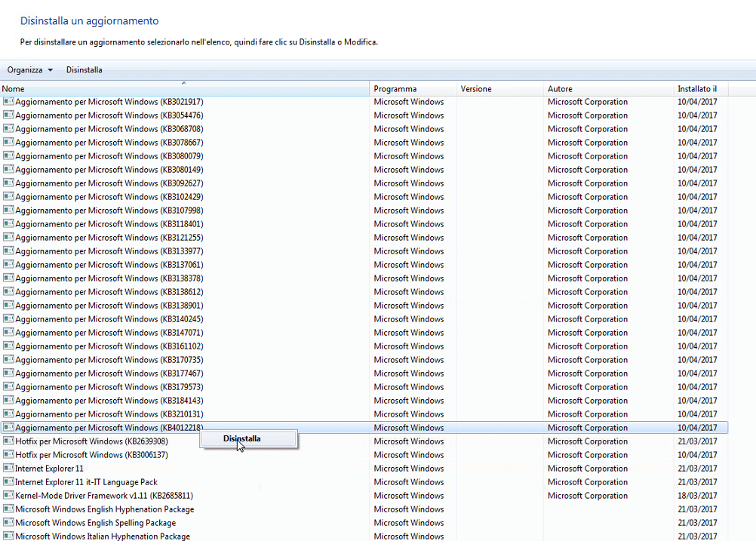Click icon of update KB3121255
Screen dimensions: 756x541
[x=8, y=237]
